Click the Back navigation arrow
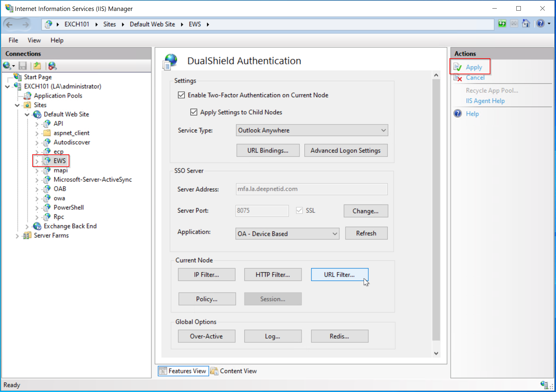This screenshot has width=556, height=392. pyautogui.click(x=9, y=25)
